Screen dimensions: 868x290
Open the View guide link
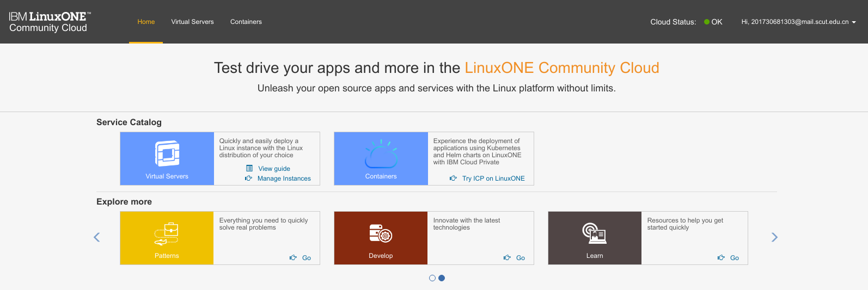[274, 169]
